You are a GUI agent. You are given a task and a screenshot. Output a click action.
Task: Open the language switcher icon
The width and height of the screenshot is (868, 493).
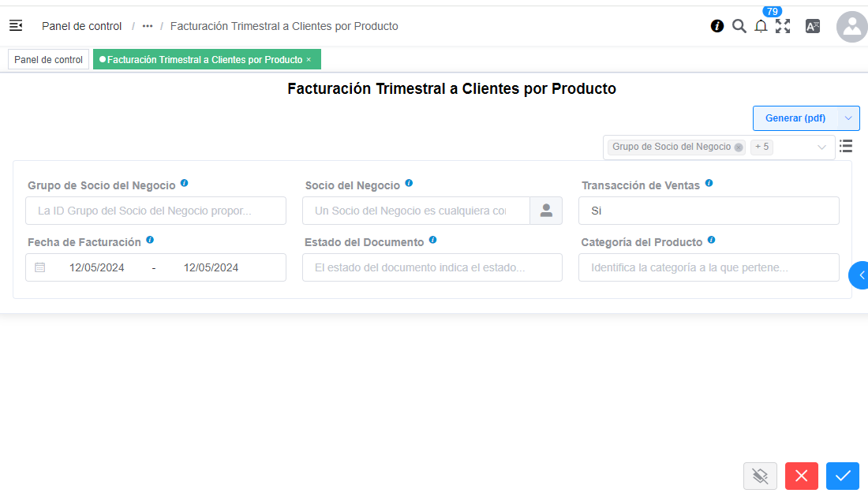pyautogui.click(x=812, y=26)
